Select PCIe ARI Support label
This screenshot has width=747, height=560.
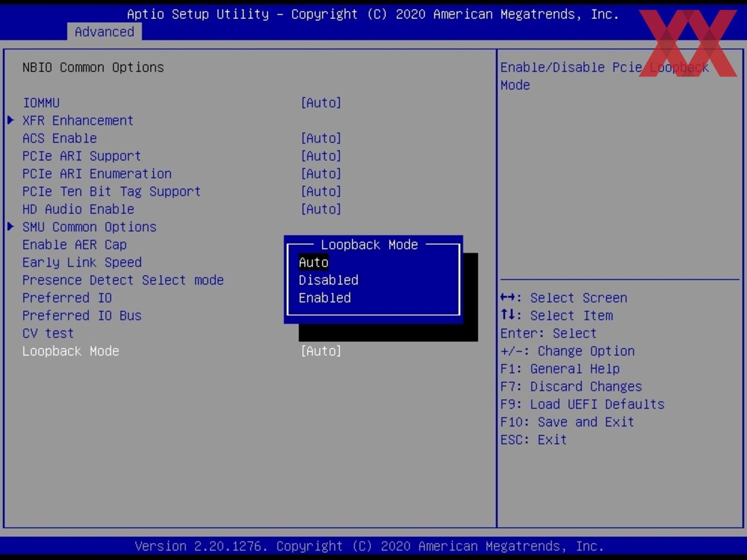click(82, 156)
